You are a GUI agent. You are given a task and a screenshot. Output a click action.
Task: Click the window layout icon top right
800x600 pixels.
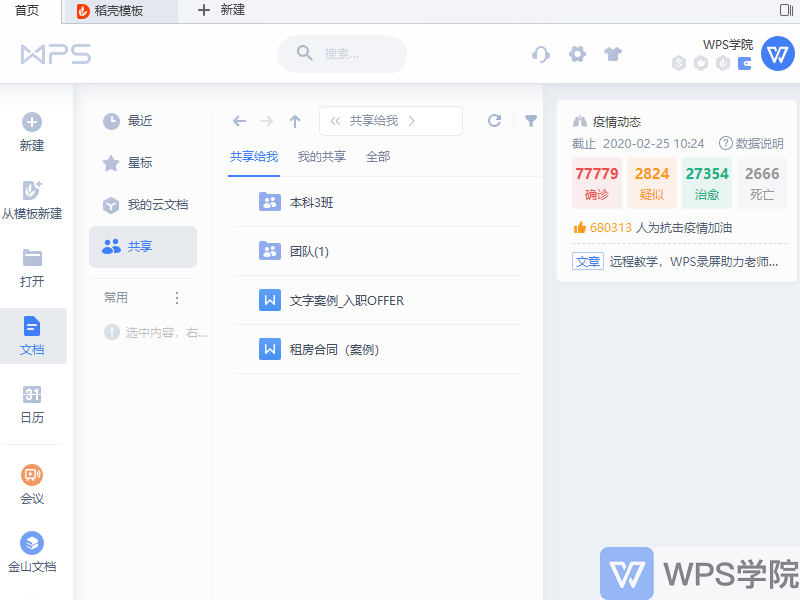click(x=786, y=10)
